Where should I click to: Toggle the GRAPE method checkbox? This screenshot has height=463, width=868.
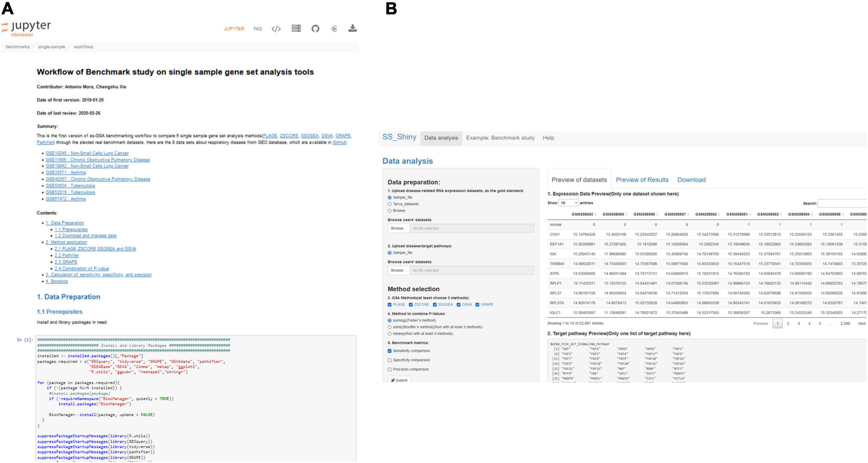(x=477, y=304)
